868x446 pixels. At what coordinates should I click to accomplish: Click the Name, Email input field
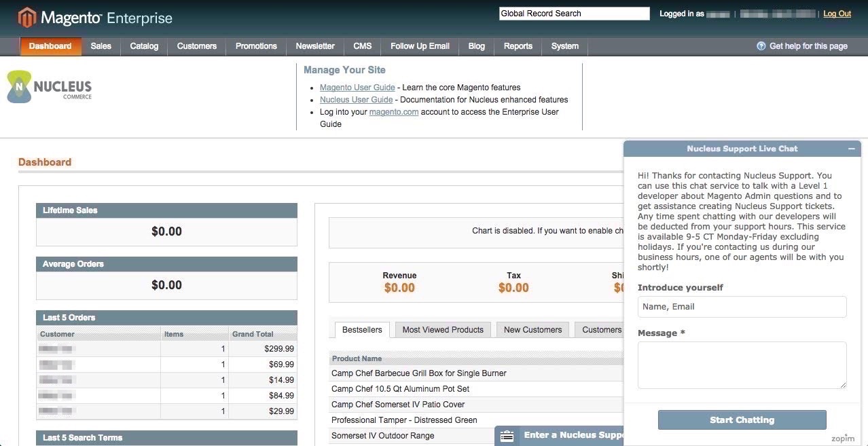tap(742, 307)
